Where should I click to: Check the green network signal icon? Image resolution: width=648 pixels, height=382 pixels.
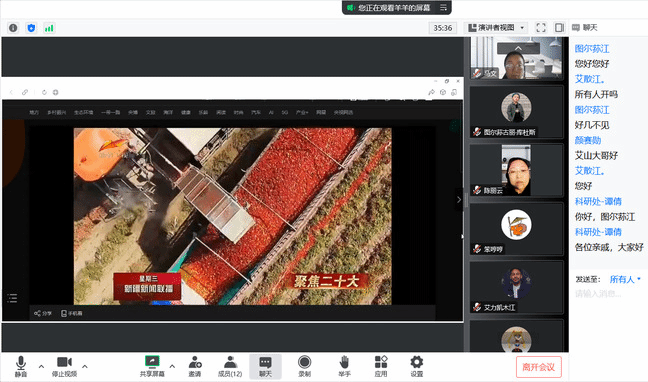tap(49, 28)
